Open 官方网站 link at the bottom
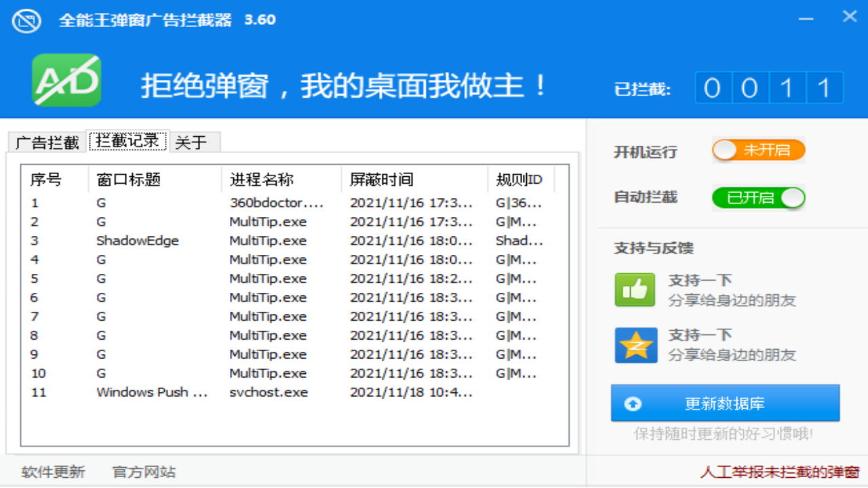 coord(142,471)
